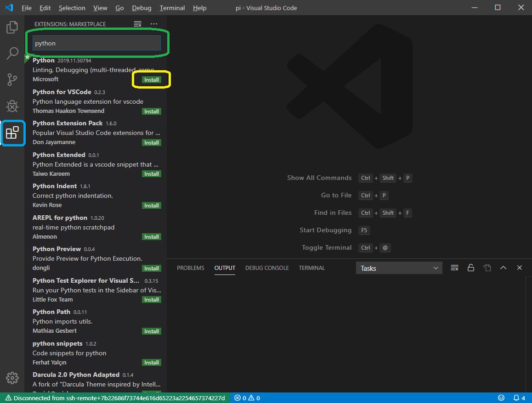Switch to the DEBUG CONSOLE tab
532x403 pixels.
[267, 268]
